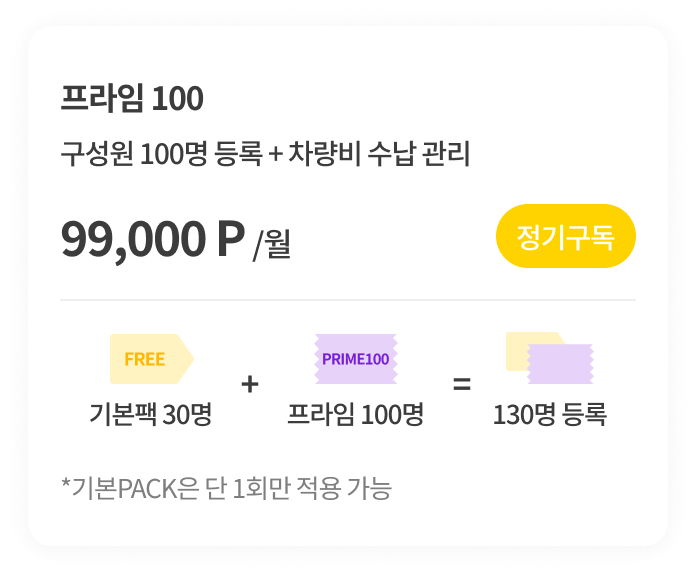Click the plus sign between packs
Screen dimensions: 696x576
(250, 384)
